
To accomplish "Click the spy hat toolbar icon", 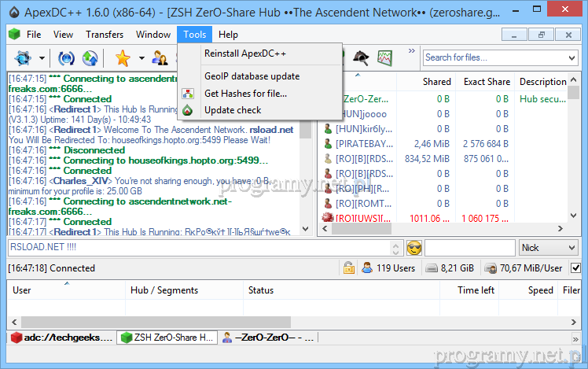I will (361, 57).
